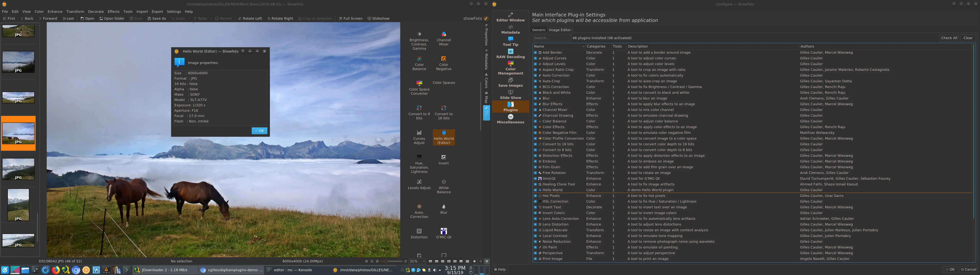The image size is (980, 275).
Task: Select the Channel Mixer tool
Action: click(444, 39)
